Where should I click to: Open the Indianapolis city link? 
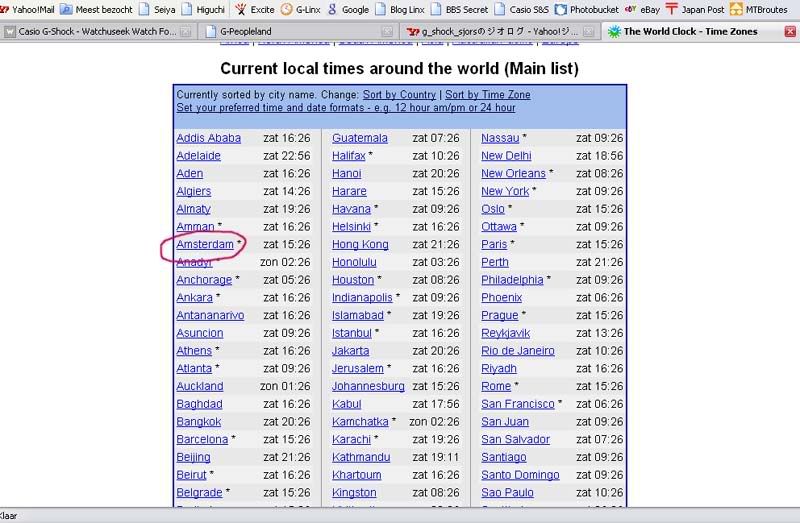(362, 297)
